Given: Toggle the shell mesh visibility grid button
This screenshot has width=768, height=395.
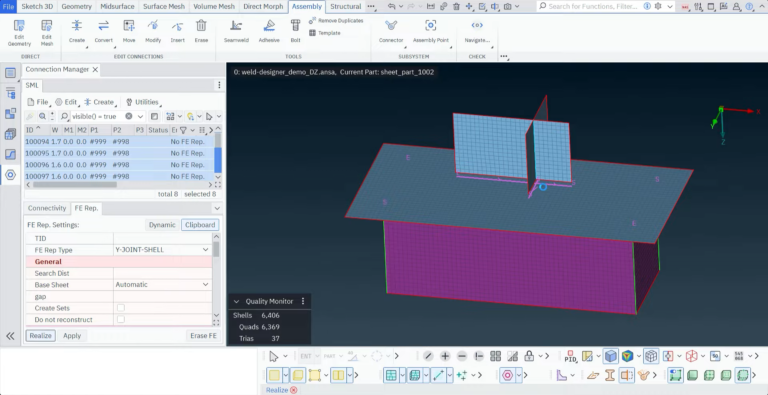Looking at the screenshot, I should [391, 375].
